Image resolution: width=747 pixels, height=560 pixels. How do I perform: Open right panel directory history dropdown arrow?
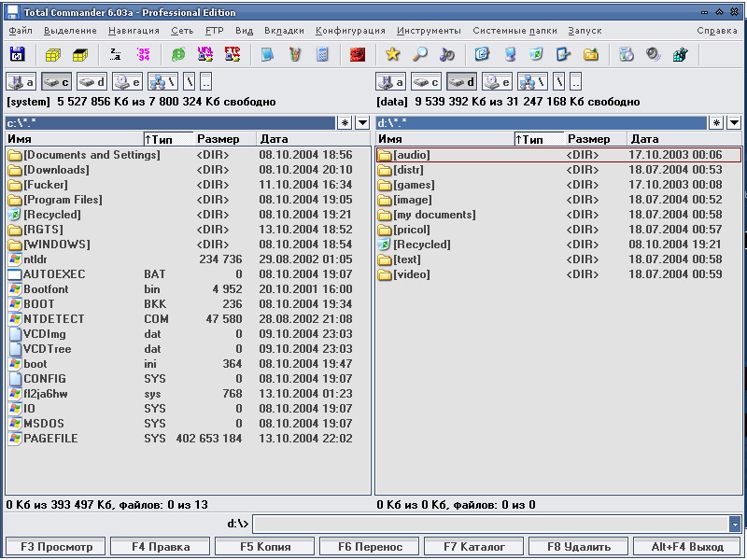click(x=734, y=123)
